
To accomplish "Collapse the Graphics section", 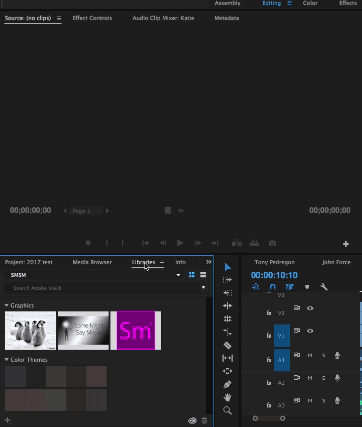I will coord(6,305).
